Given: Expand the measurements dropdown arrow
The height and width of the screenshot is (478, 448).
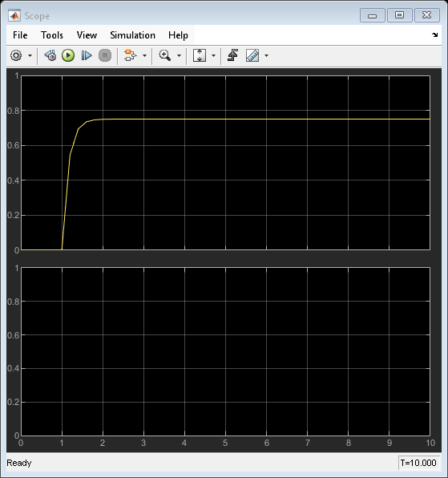Looking at the screenshot, I should coord(267,55).
